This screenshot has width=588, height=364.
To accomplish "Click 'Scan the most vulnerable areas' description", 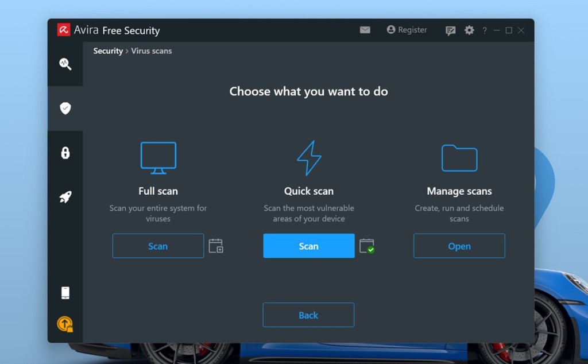I will click(x=309, y=214).
